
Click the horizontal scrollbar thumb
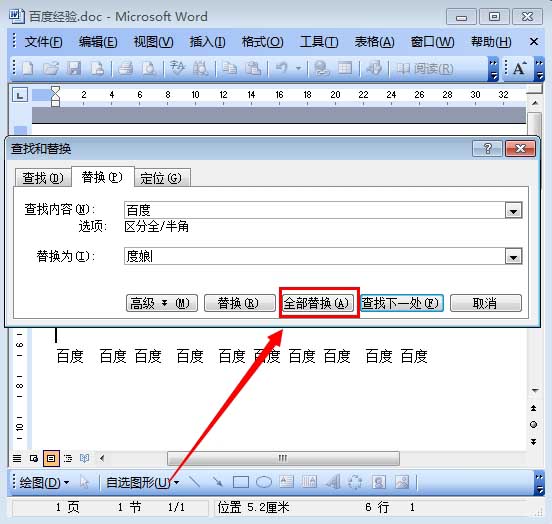click(283, 458)
